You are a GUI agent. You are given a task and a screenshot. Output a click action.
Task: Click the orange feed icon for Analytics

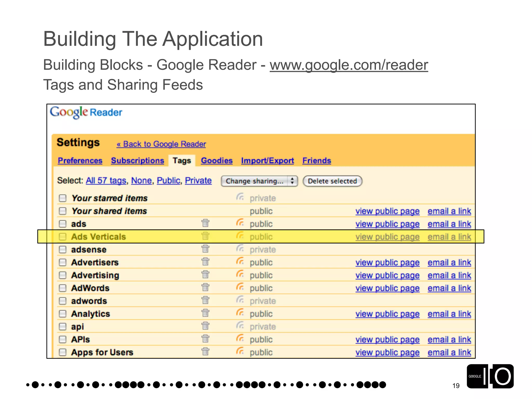(x=240, y=312)
